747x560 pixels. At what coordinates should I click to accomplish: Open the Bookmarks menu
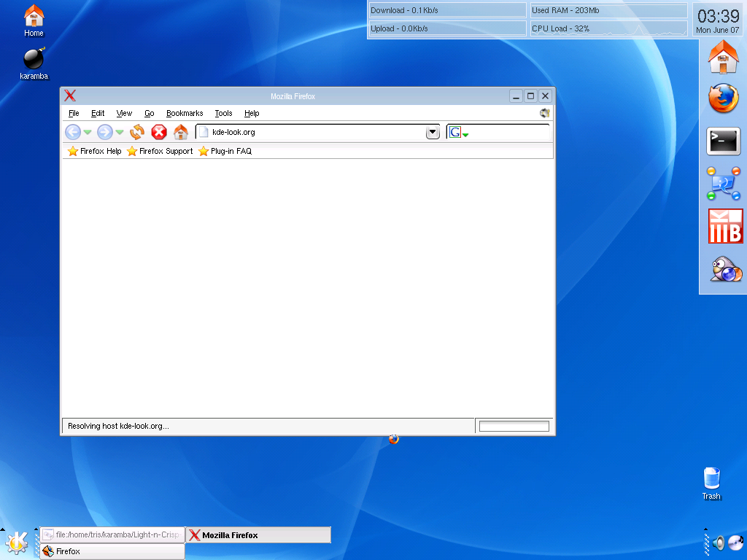pyautogui.click(x=185, y=113)
